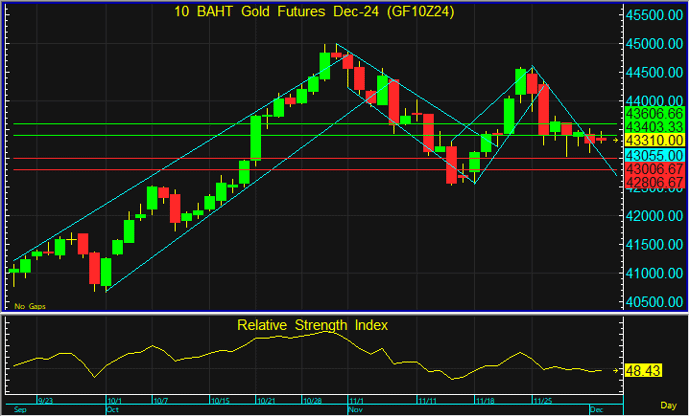The height and width of the screenshot is (417, 690).
Task: Select the 10/28 date on time axis
Action: [x=310, y=401]
